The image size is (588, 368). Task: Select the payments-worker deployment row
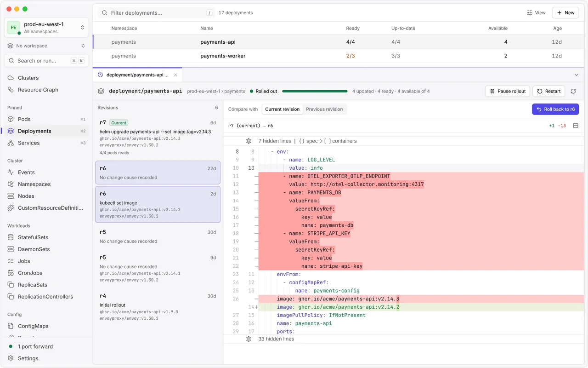point(338,56)
